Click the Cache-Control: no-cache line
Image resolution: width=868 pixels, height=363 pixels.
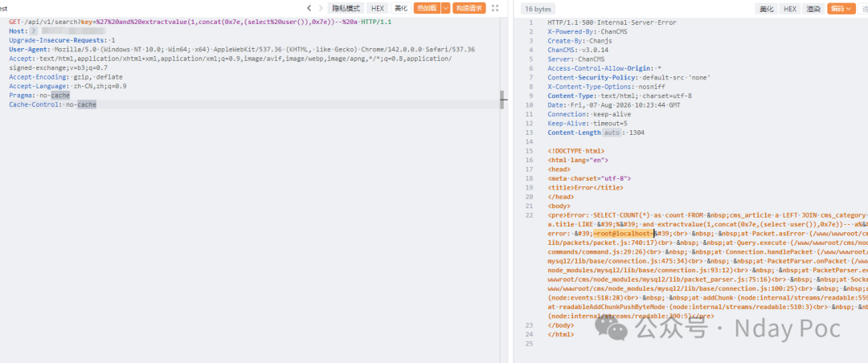pyautogui.click(x=52, y=104)
